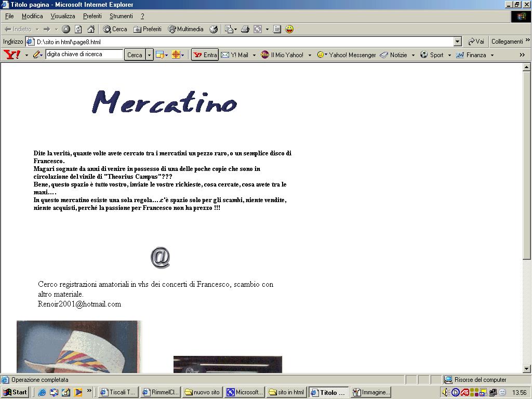Launch Yahoo! Messenger from the toolbar
The image size is (532, 399).
click(347, 55)
